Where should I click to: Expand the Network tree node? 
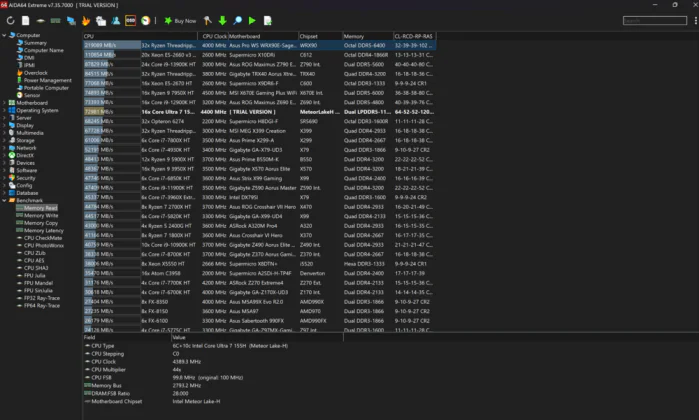coord(4,148)
